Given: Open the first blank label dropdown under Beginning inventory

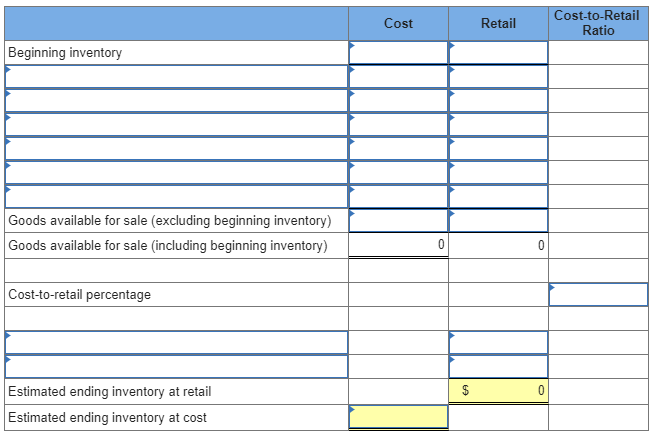Looking at the screenshot, I should point(177,77).
